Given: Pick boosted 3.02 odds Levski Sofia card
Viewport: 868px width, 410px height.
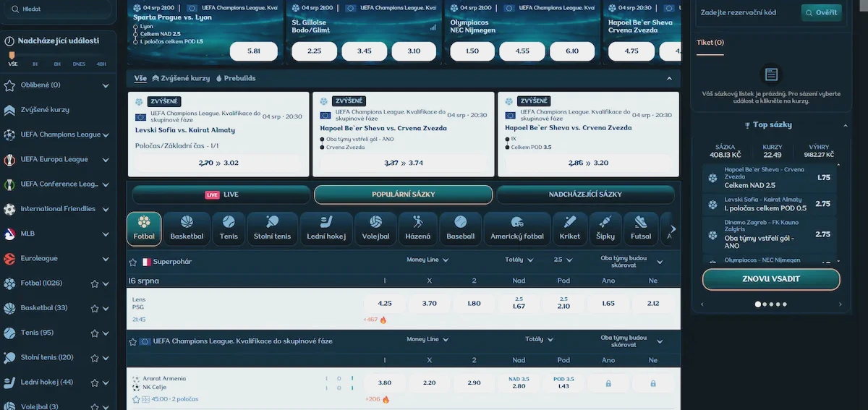Looking at the screenshot, I should pos(218,163).
